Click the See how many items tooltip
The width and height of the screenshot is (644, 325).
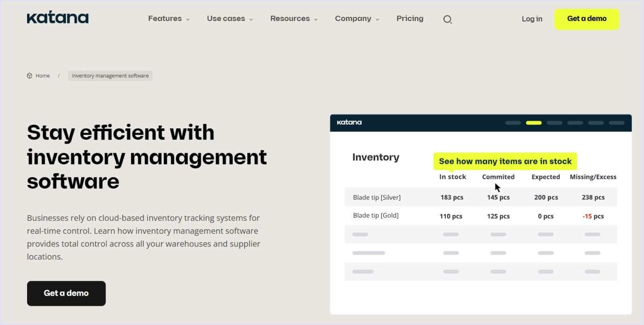(x=505, y=161)
